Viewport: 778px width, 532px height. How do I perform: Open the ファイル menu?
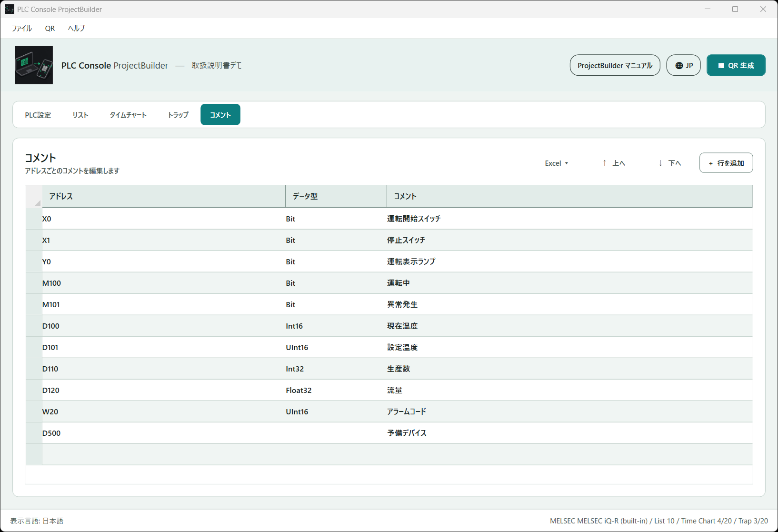pos(21,28)
